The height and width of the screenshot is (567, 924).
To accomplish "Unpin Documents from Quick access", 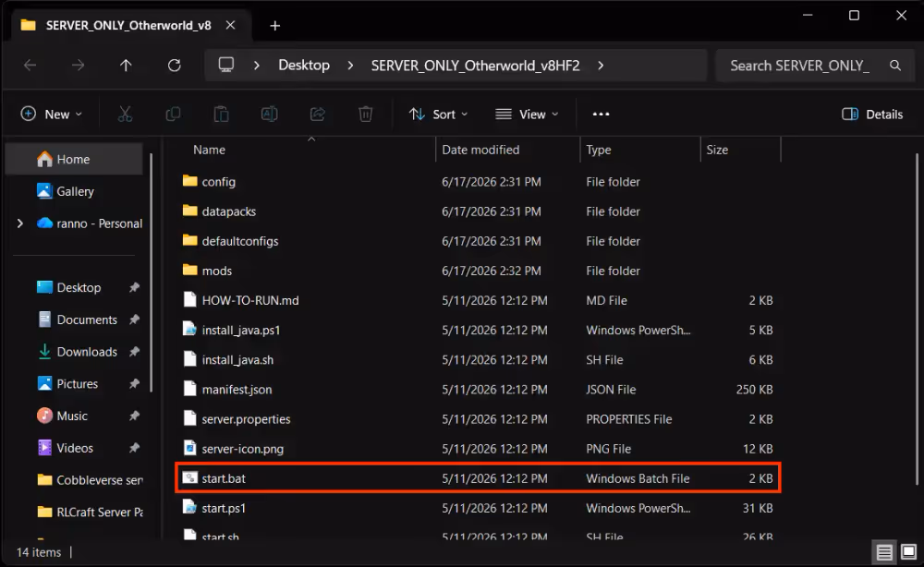I will coord(134,320).
